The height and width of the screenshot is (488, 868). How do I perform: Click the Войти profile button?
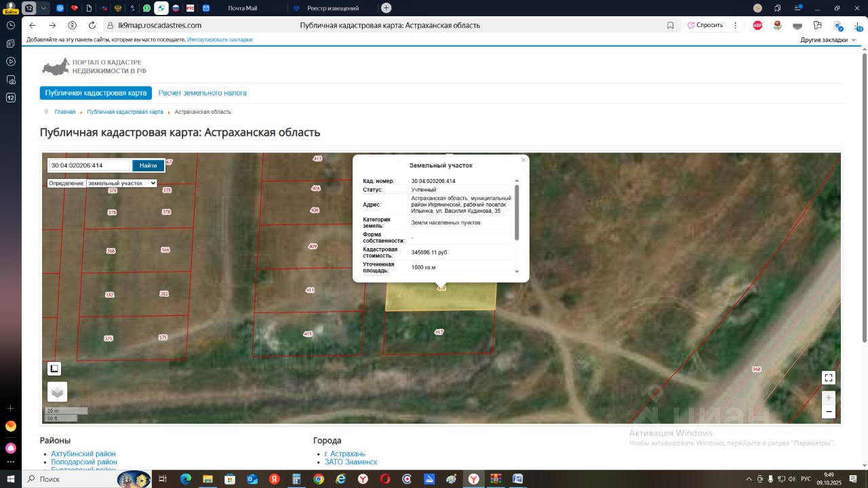(x=10, y=8)
